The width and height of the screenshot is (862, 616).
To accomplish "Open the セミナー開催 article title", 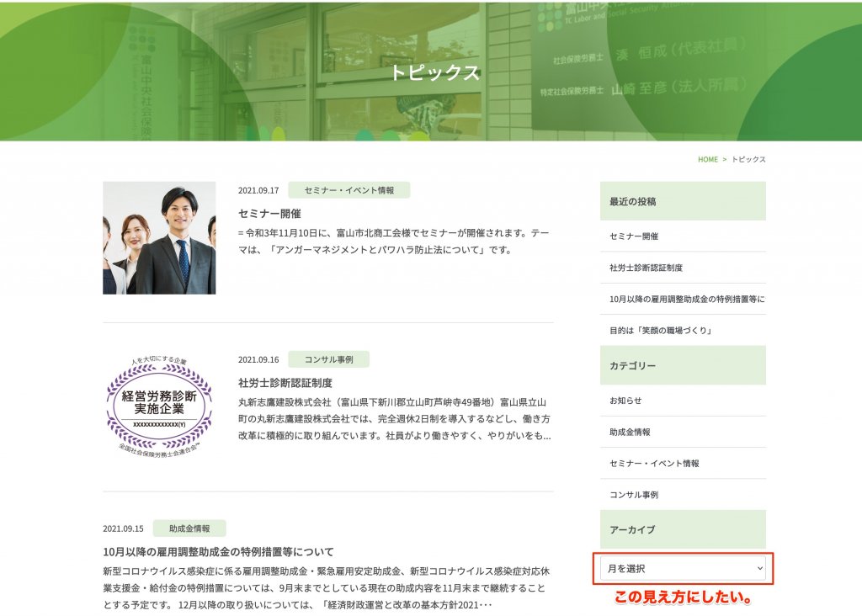I will (x=269, y=214).
